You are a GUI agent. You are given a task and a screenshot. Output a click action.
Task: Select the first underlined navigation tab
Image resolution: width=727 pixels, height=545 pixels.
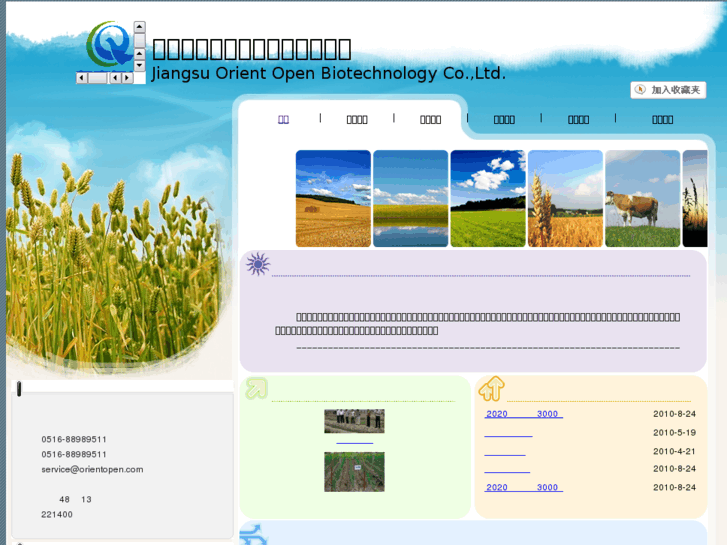pos(283,119)
